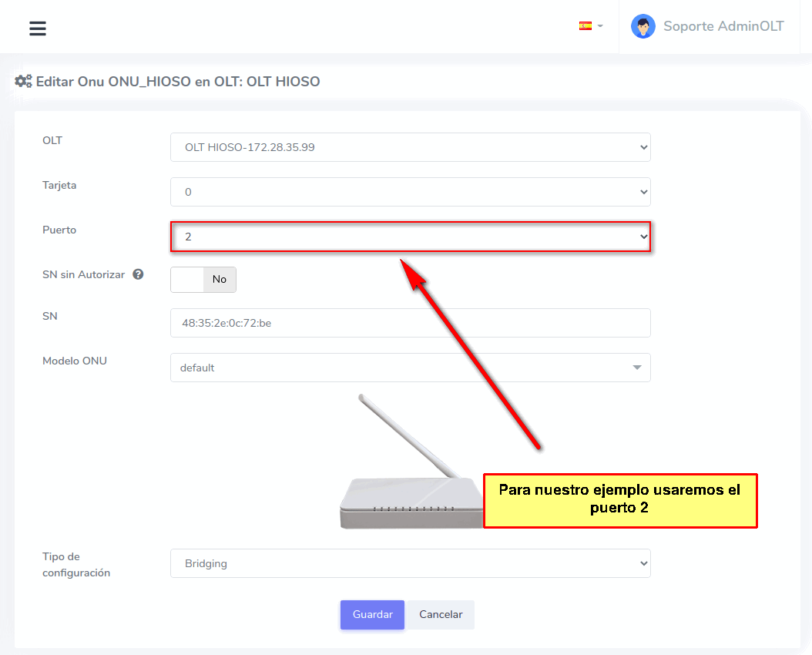Open the hamburger sidebar menu
This screenshot has width=812, height=655.
[38, 29]
